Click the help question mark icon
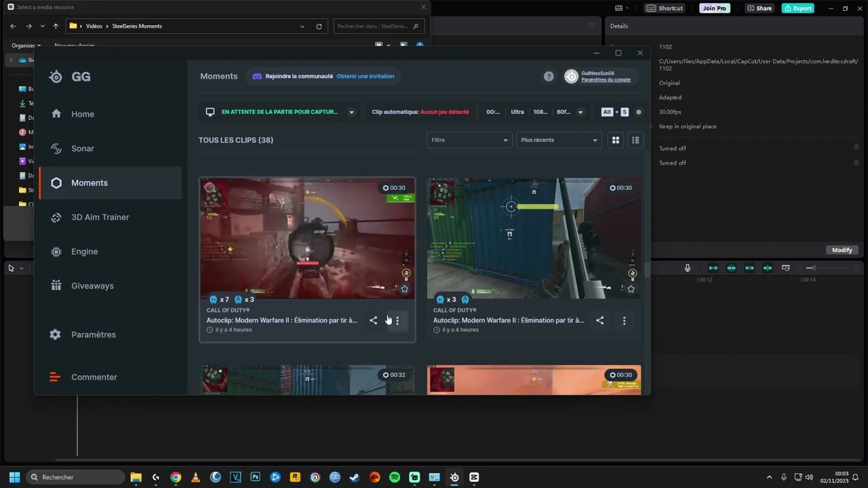The image size is (868, 488). [x=549, y=77]
